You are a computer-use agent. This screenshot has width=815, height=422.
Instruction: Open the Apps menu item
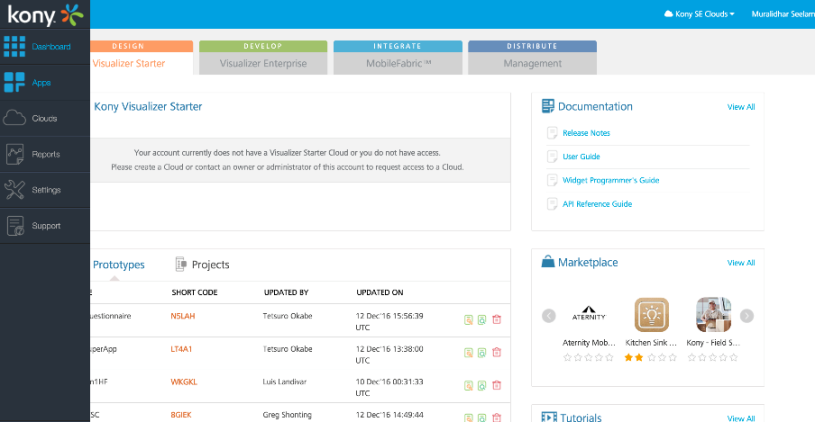(x=45, y=83)
